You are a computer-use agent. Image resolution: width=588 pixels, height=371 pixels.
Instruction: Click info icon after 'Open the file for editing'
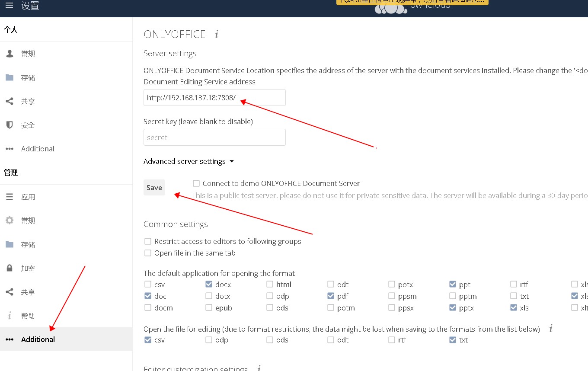(551, 329)
